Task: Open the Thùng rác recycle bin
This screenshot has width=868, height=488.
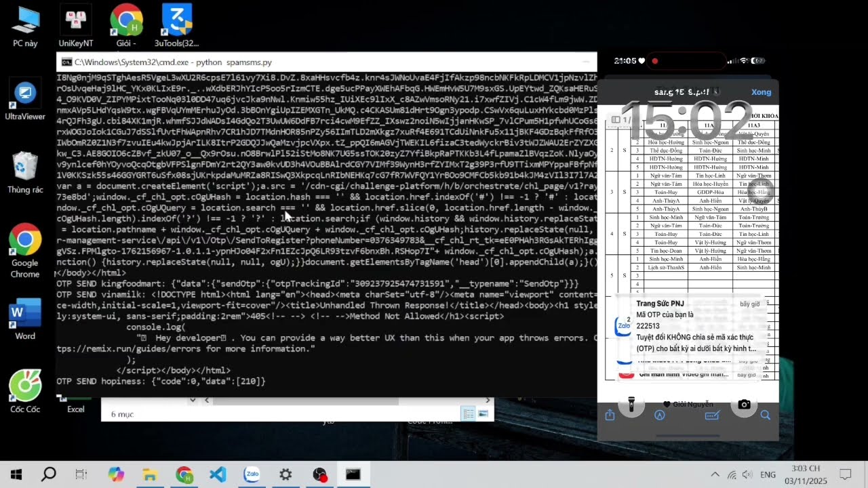Action: (25, 174)
